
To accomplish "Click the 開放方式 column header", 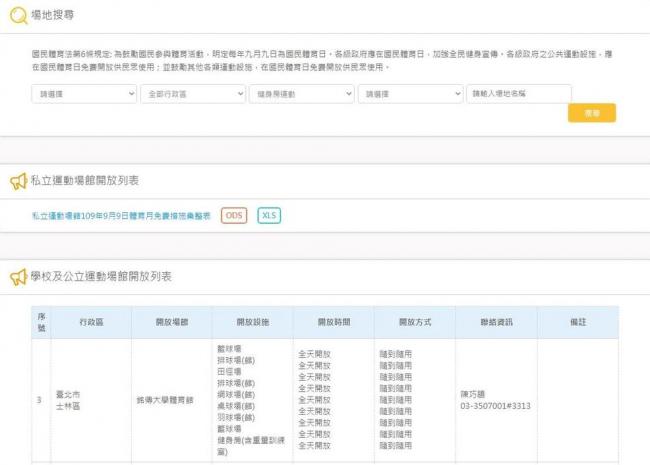I will 415,322.
